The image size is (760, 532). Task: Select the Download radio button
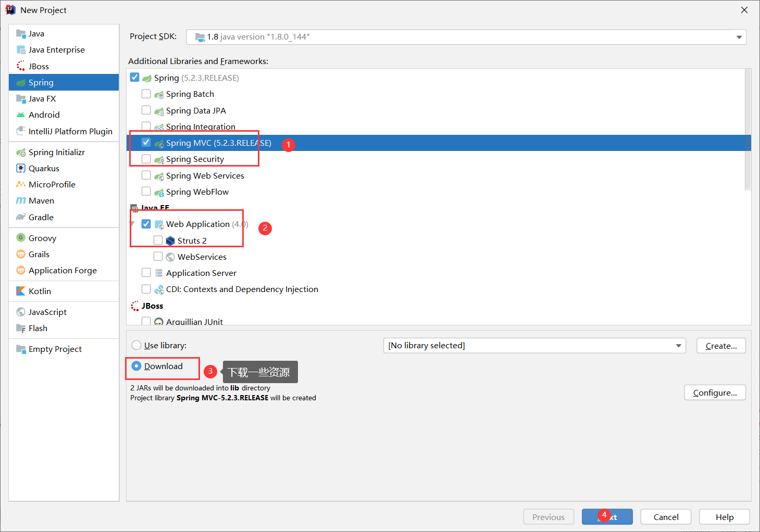[136, 366]
